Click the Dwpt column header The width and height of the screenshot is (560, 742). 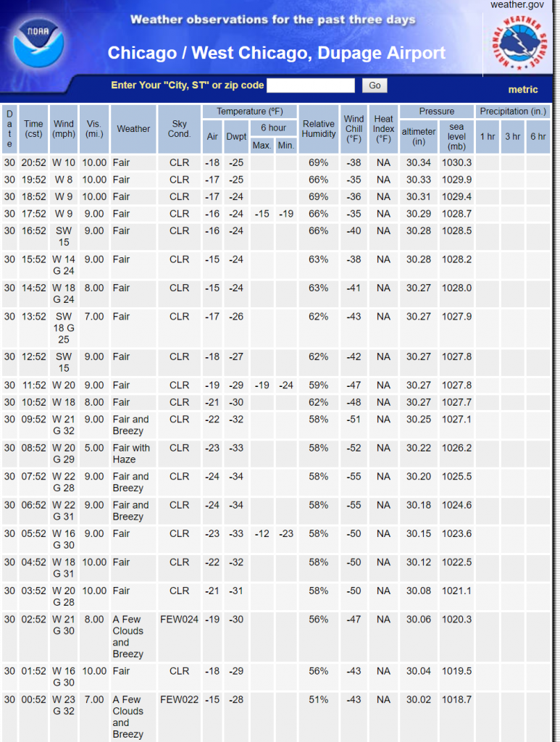point(236,137)
